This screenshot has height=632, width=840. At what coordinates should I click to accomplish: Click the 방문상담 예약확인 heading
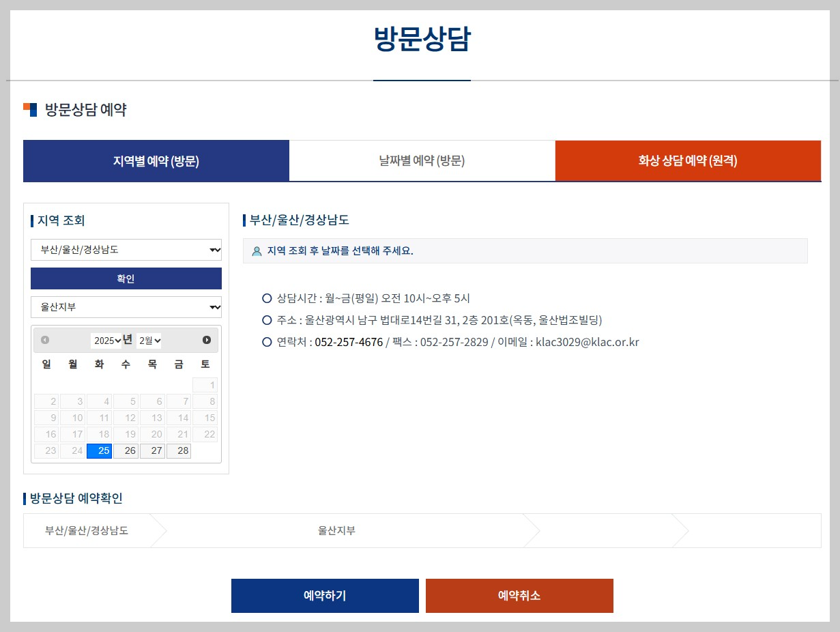(76, 498)
